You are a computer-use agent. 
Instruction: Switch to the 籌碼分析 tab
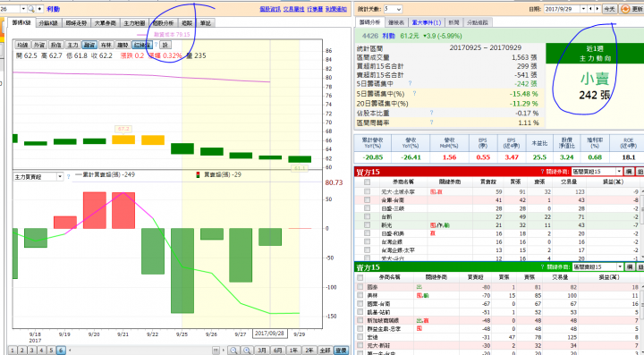[369, 22]
